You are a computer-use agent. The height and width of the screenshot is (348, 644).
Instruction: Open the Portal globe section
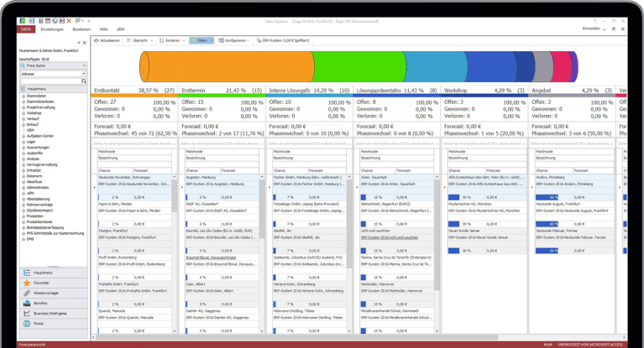pos(27,322)
